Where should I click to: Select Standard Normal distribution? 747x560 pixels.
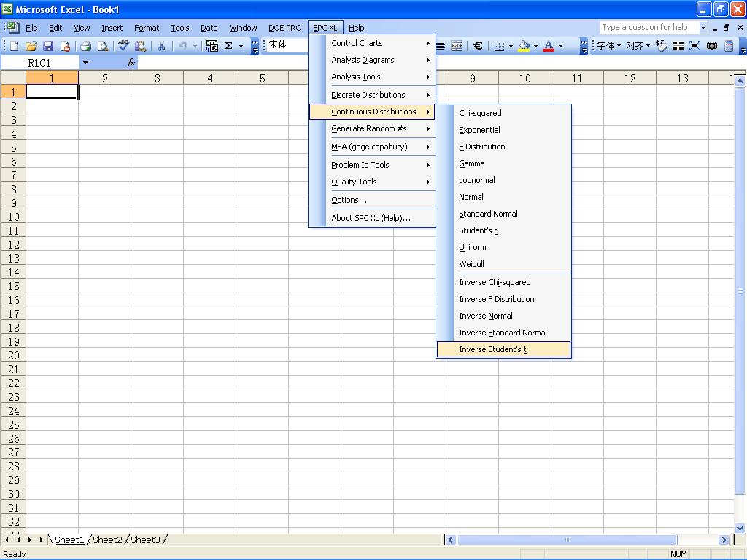pos(503,214)
